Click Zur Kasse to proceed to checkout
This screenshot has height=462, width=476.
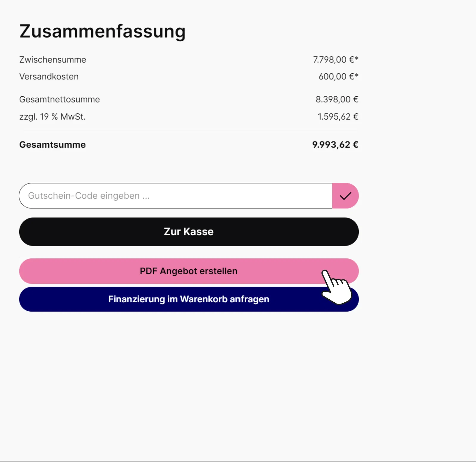(x=189, y=232)
